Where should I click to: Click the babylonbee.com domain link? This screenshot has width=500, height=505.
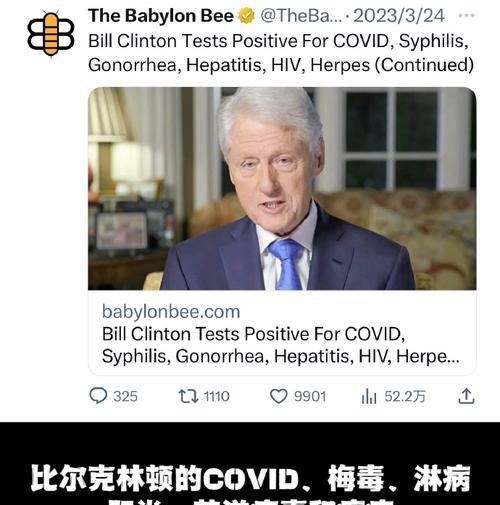(171, 312)
